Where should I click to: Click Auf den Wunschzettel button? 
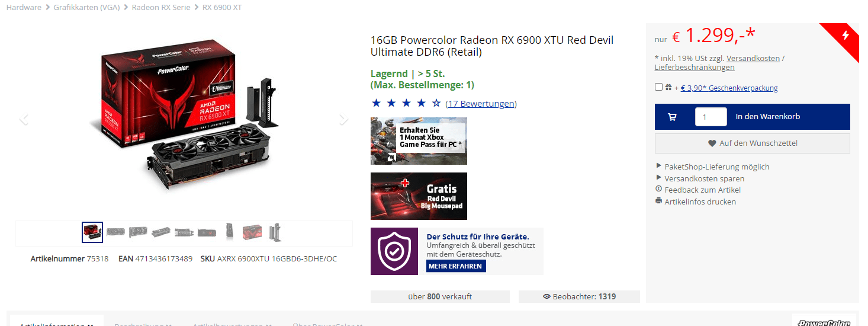coord(753,143)
